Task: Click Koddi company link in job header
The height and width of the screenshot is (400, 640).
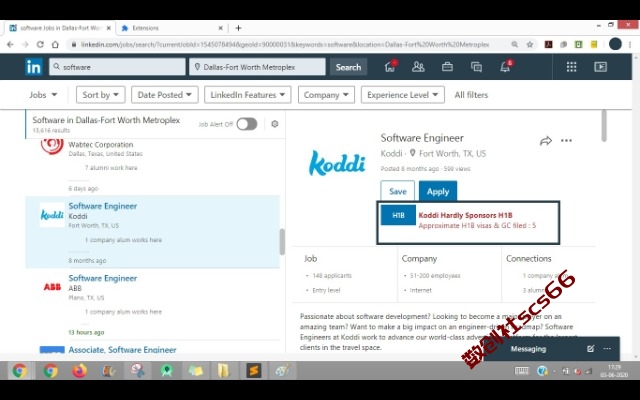Action: tap(391, 153)
